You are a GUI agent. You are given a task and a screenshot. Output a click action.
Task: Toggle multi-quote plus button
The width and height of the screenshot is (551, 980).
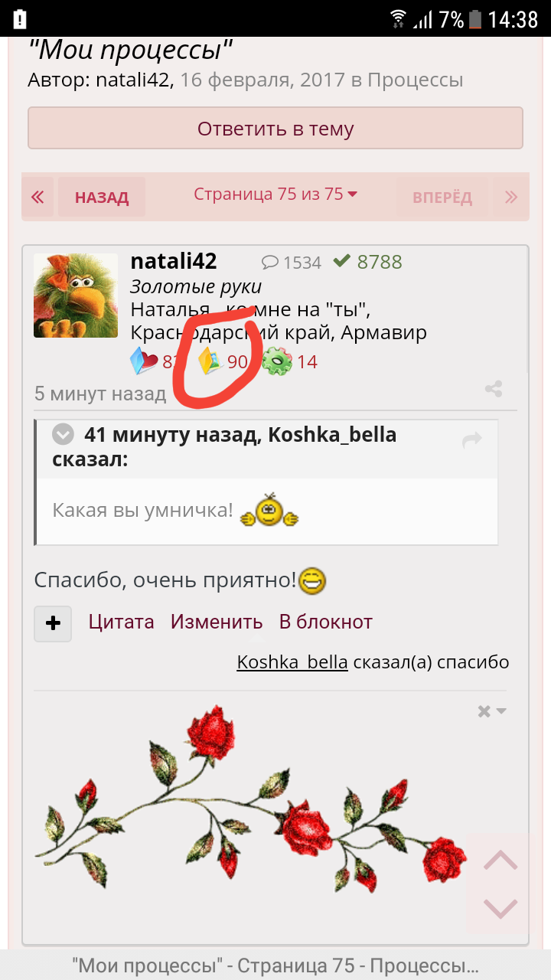click(x=53, y=623)
